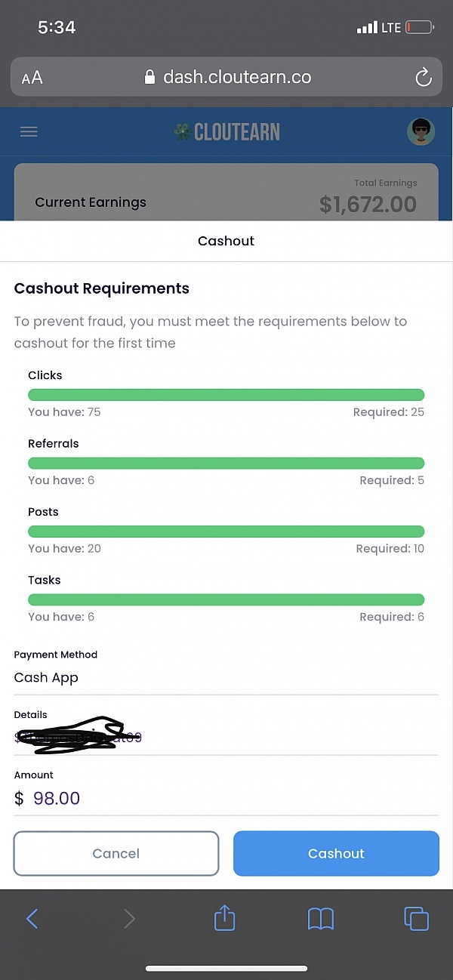Image resolution: width=453 pixels, height=980 pixels.
Task: Select the Cash App payment method field
Action: click(226, 677)
